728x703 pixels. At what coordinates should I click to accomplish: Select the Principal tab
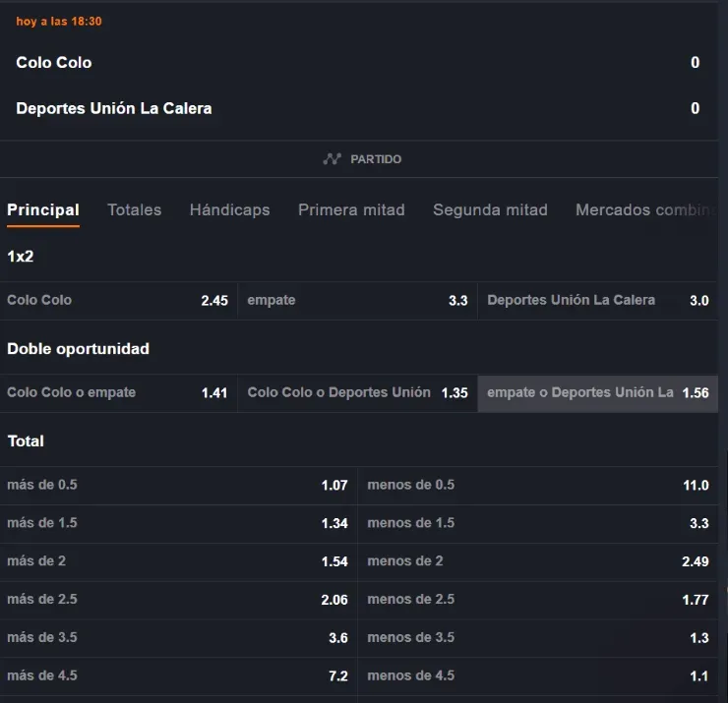pyautogui.click(x=43, y=209)
